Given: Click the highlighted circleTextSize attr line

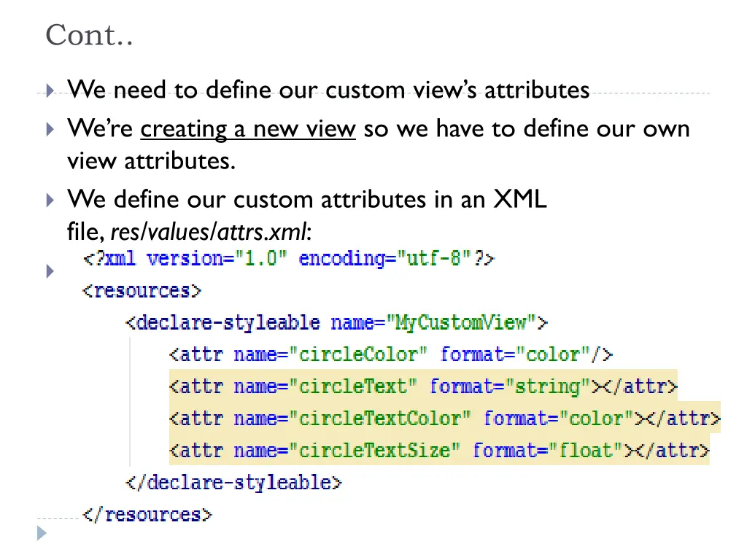Looking at the screenshot, I should coord(439,450).
